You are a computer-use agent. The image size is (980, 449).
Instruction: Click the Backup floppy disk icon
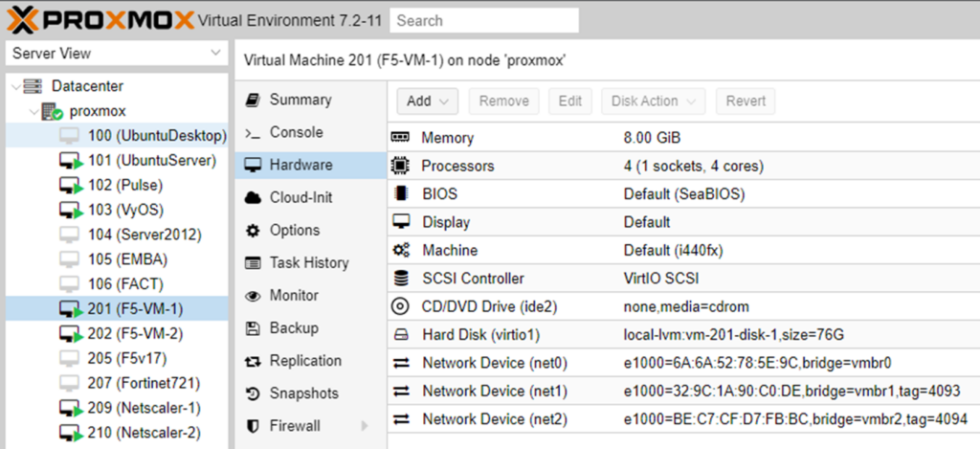tap(253, 328)
